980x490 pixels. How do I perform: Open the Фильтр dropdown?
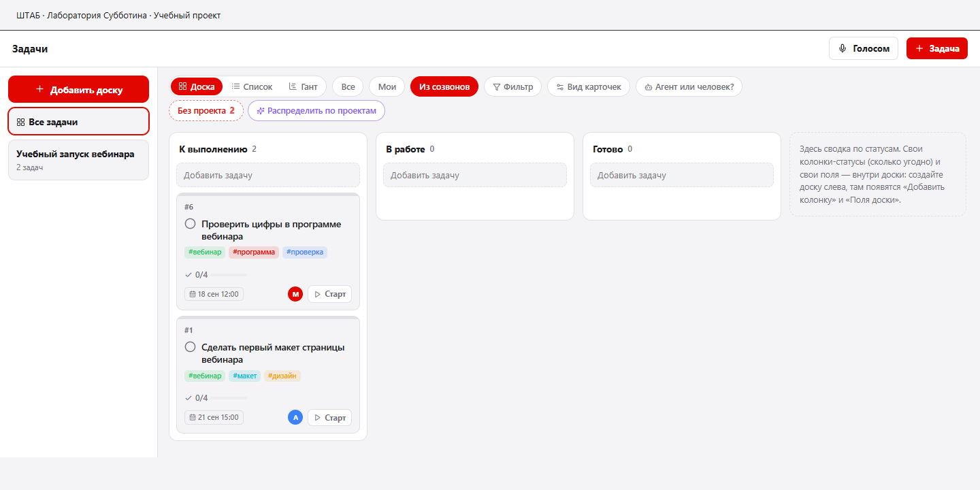pyautogui.click(x=512, y=86)
